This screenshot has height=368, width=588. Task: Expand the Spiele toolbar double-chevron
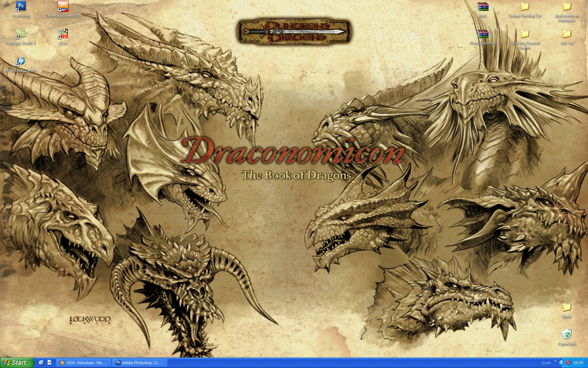click(555, 361)
